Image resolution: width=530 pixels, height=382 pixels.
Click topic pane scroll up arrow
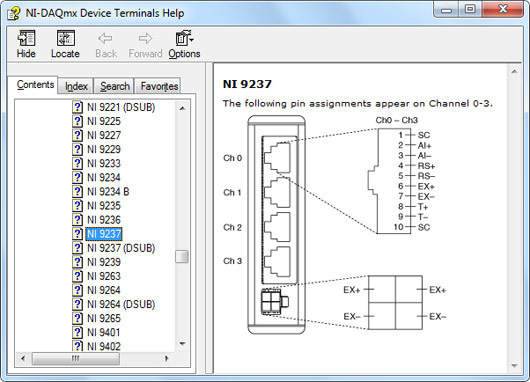pos(514,72)
